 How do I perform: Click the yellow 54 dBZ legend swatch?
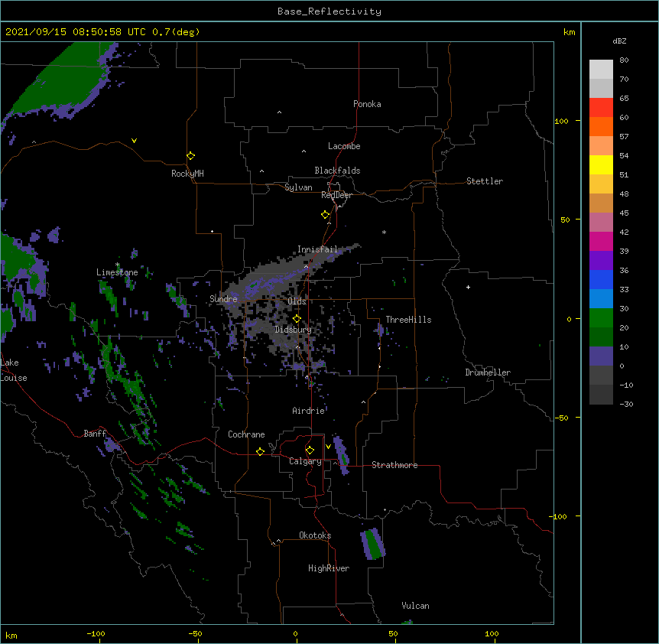click(601, 164)
